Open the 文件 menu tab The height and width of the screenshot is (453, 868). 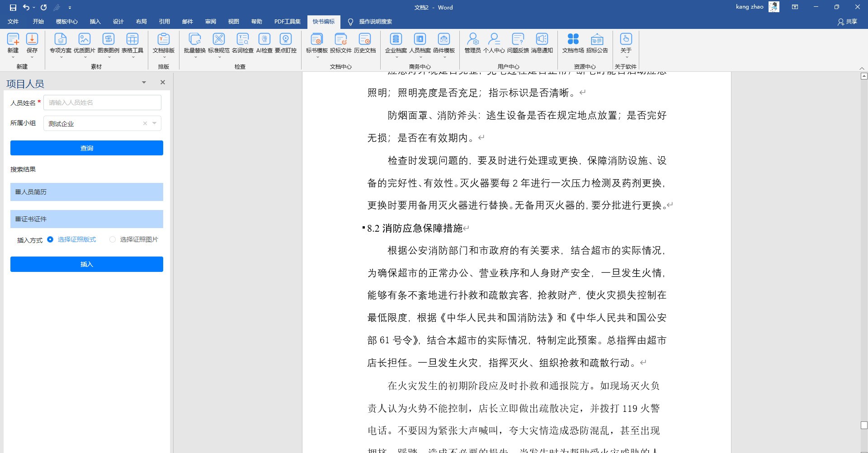[13, 22]
